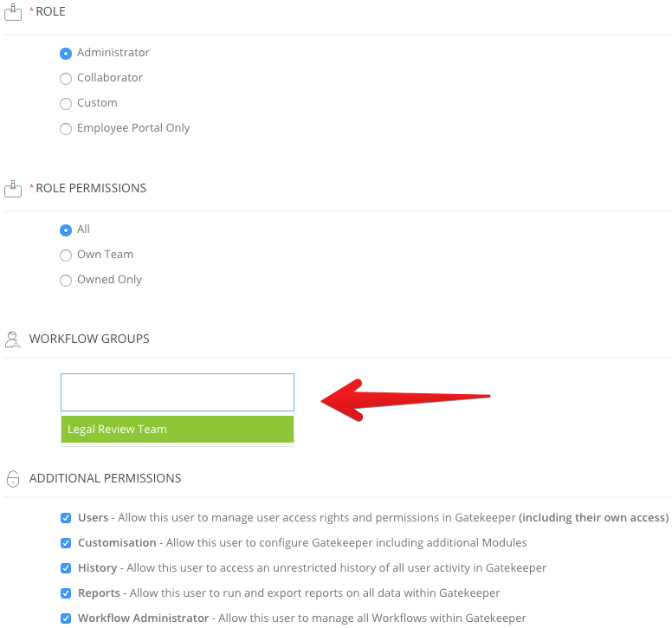
Task: Focus the Workflow Groups search field
Action: pos(178,392)
